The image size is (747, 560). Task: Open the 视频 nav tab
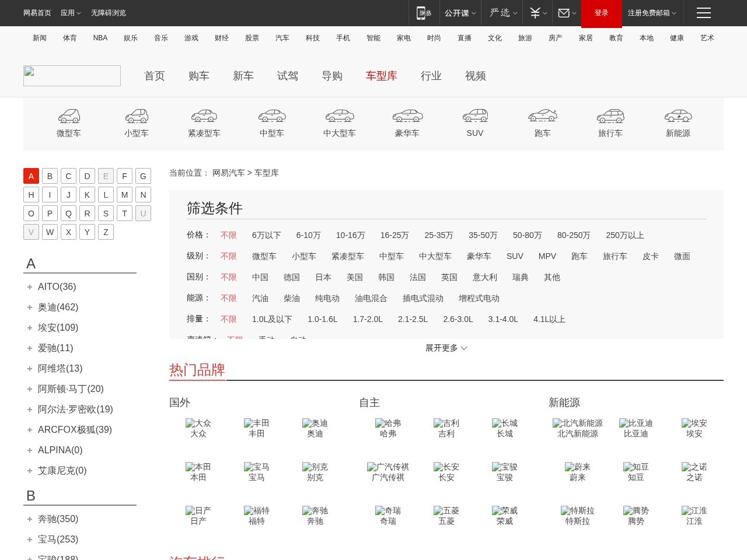coord(476,76)
